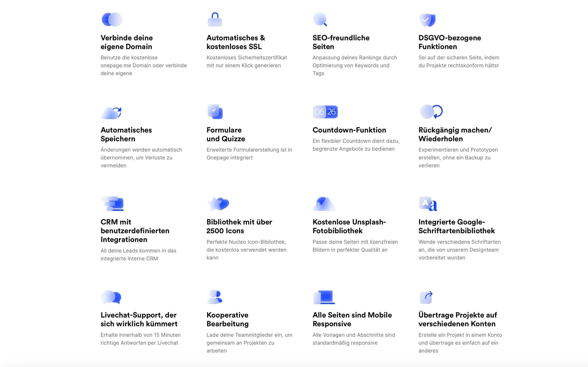Screen dimensions: 588x367
Task: Click the laptop mobile responsive icon
Action: (x=324, y=297)
